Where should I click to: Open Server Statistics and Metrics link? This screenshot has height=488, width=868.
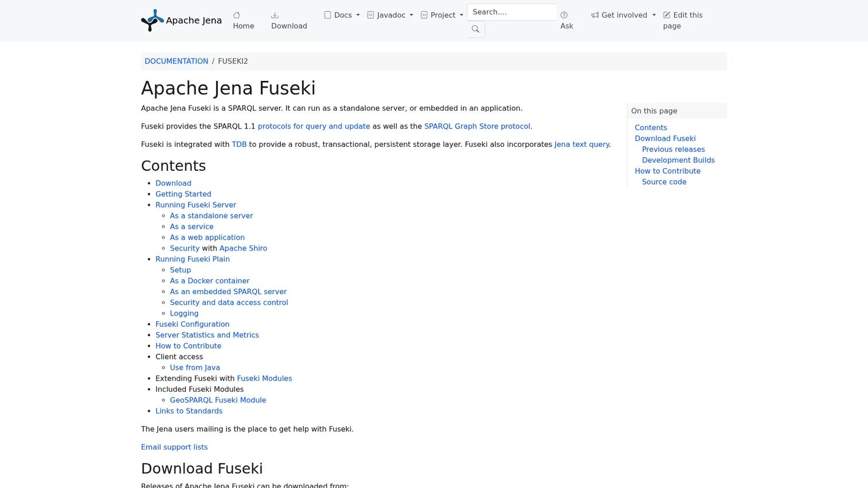pyautogui.click(x=207, y=335)
